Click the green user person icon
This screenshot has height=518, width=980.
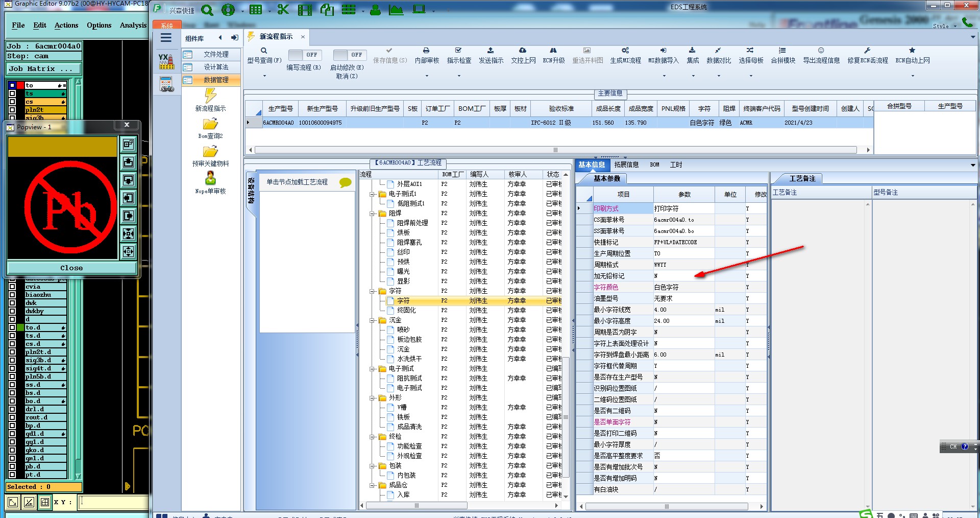pyautogui.click(x=375, y=10)
